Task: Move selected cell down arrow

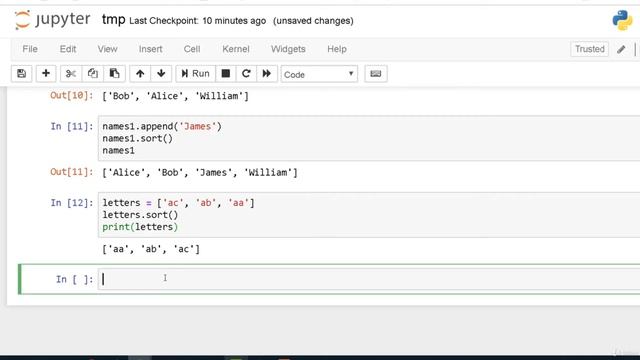Action: pos(161,74)
